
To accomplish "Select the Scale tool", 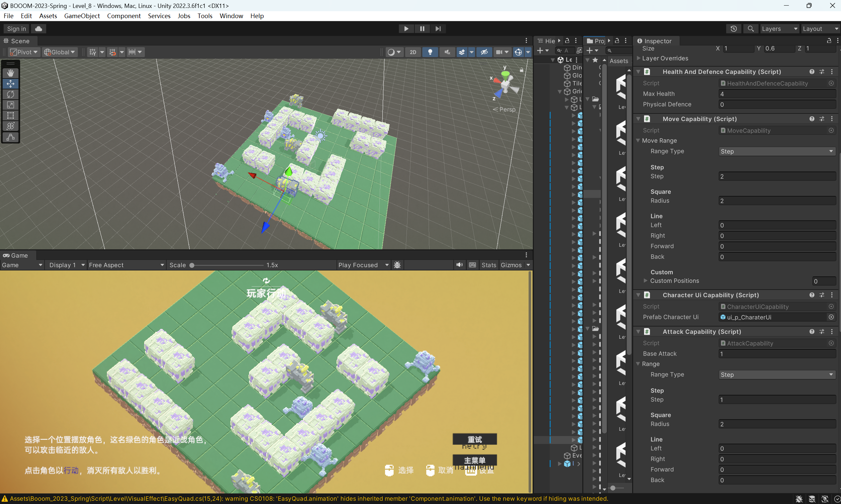I will pos(11,105).
